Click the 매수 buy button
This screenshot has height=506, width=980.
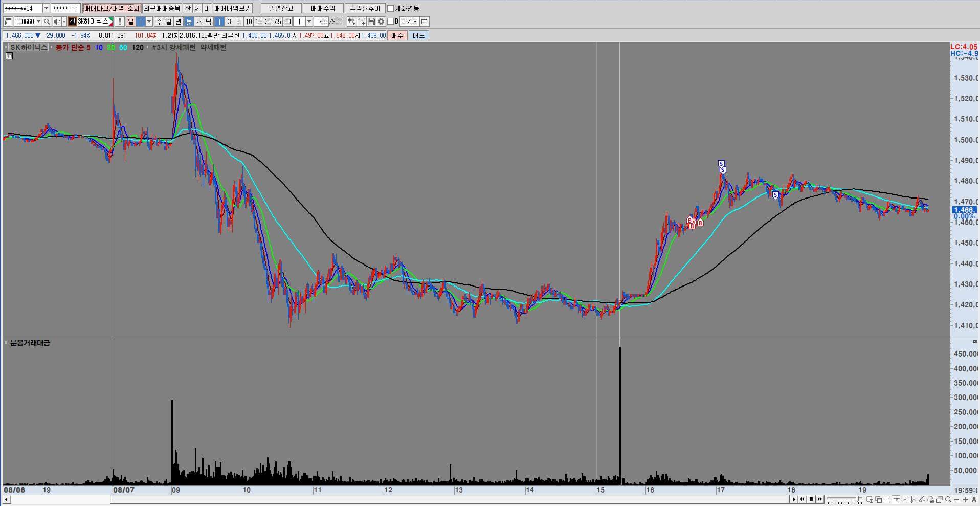point(397,35)
